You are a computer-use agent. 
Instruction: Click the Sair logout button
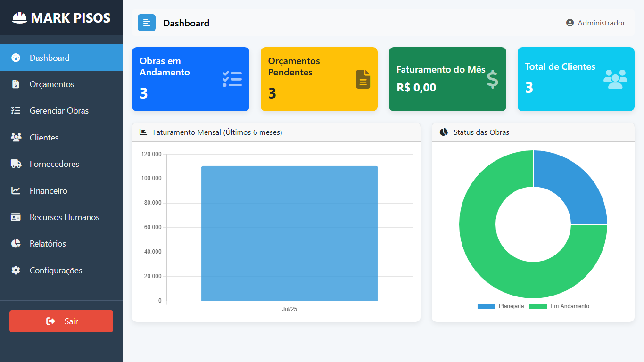coord(61,321)
